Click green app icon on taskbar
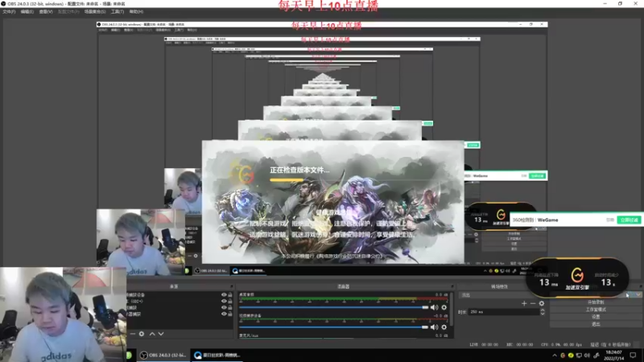644x362 pixels. (129, 355)
